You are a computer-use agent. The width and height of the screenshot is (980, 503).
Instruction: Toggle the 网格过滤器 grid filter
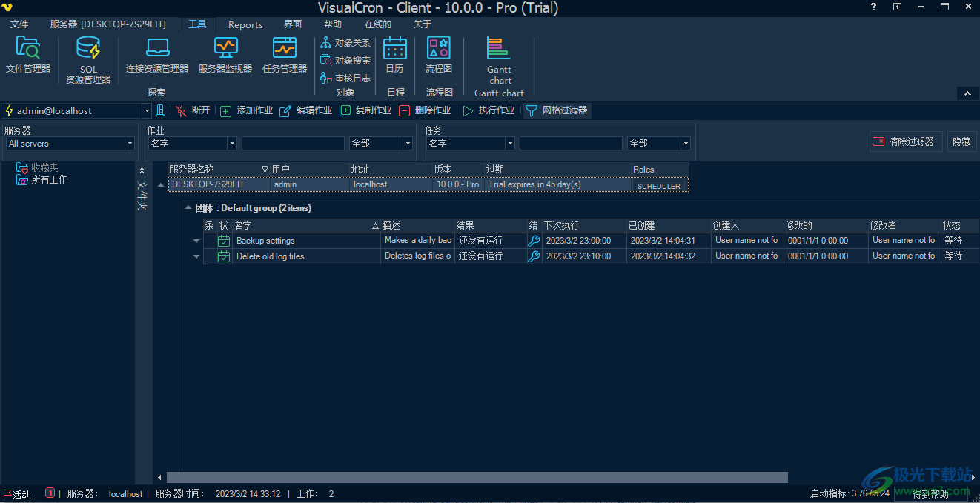(x=557, y=110)
